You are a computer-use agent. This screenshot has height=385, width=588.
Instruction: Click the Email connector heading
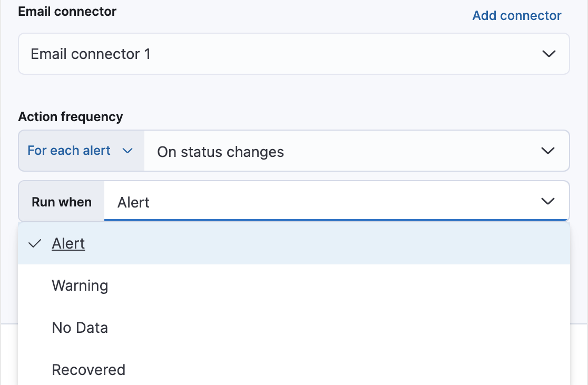(67, 11)
